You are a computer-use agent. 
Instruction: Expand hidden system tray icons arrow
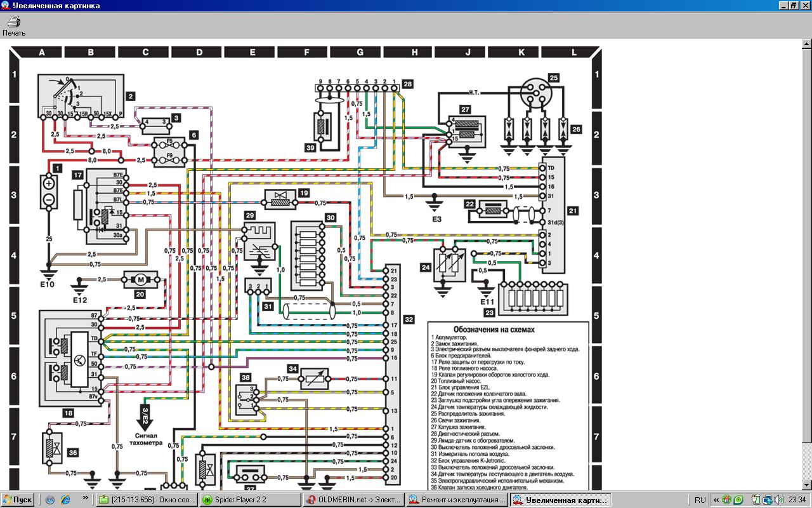pyautogui.click(x=716, y=500)
